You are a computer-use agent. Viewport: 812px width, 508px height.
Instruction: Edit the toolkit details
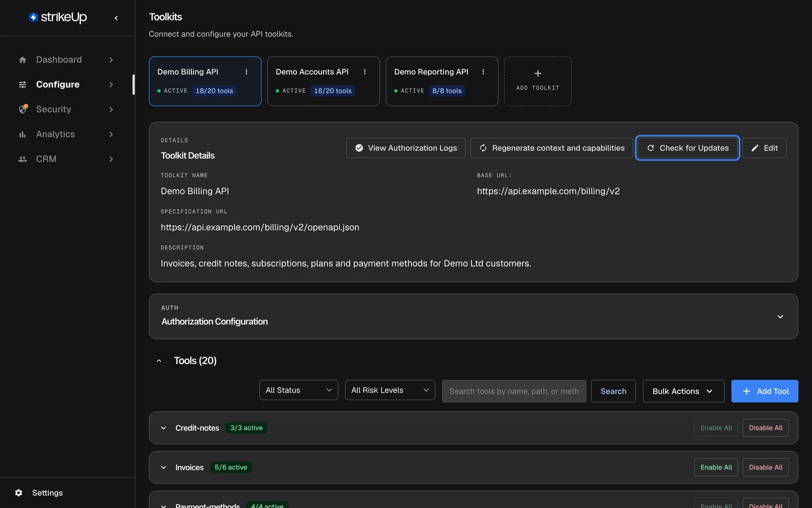pyautogui.click(x=764, y=148)
